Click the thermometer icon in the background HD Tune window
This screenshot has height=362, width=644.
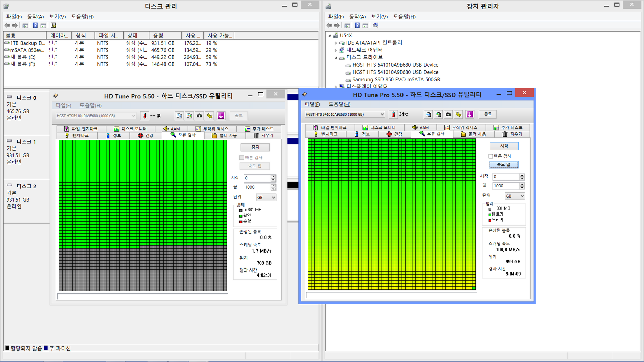pyautogui.click(x=145, y=115)
